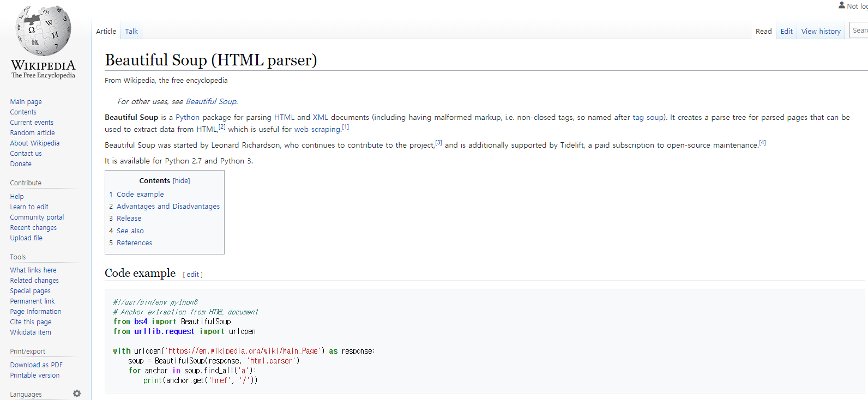Open the Languages settings gear icon

click(77, 393)
